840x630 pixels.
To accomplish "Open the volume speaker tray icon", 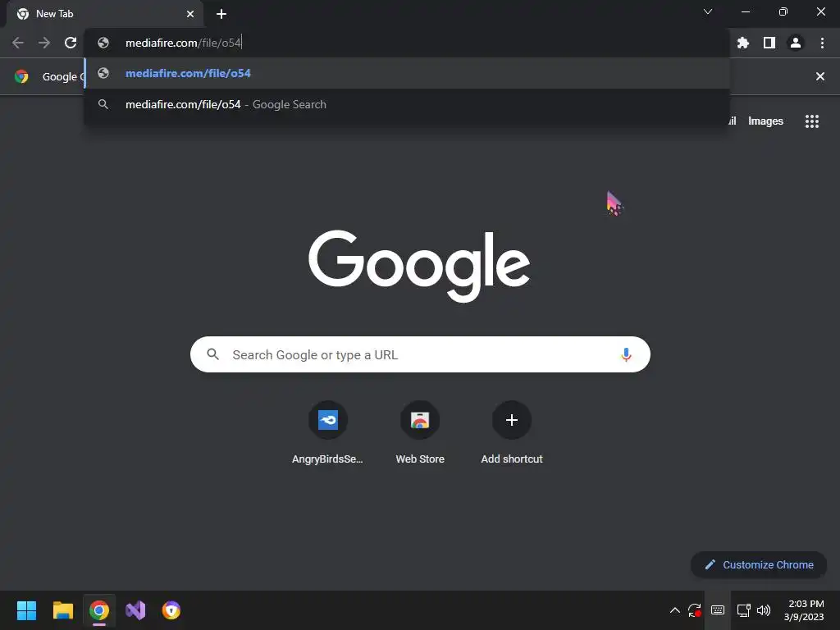I will (x=764, y=610).
